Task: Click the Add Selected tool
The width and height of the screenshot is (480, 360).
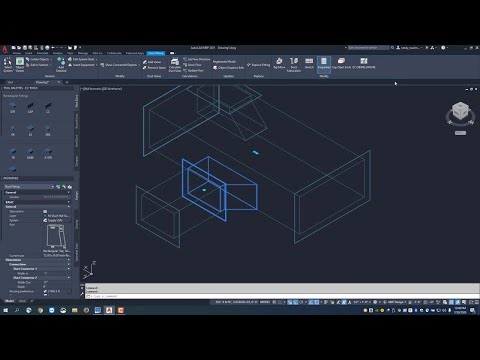Action: coord(61,64)
